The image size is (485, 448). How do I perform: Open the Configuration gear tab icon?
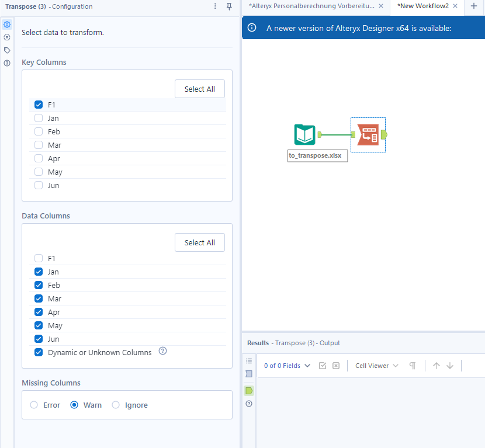tap(7, 25)
